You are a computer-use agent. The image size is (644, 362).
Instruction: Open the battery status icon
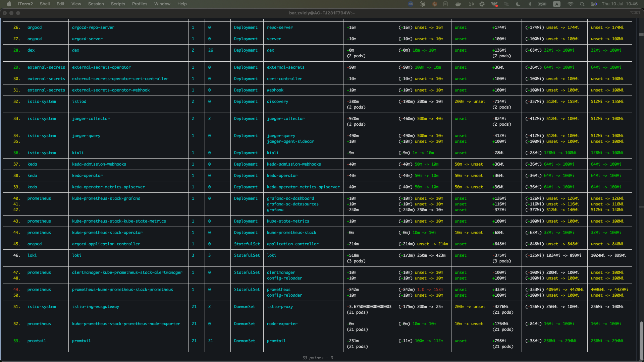pos(542,4)
